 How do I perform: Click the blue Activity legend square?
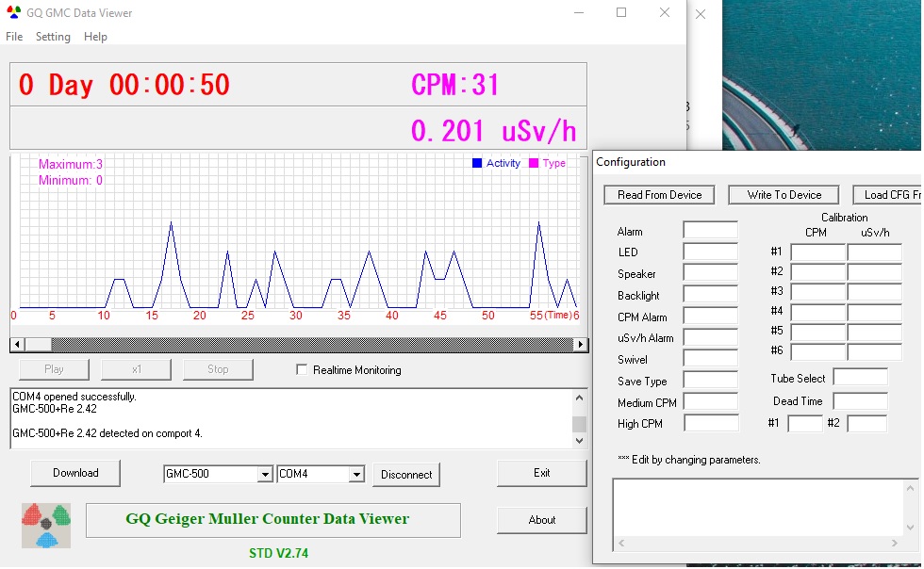click(x=477, y=163)
